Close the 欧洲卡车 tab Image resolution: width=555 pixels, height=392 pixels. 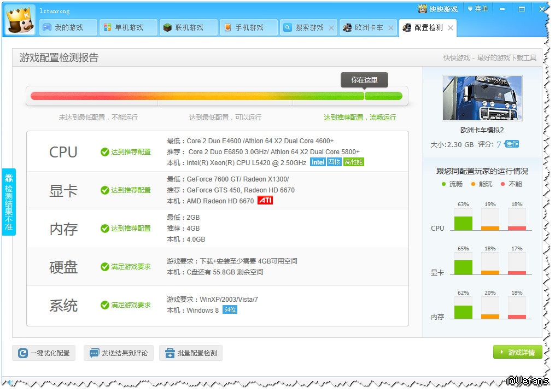pyautogui.click(x=391, y=28)
